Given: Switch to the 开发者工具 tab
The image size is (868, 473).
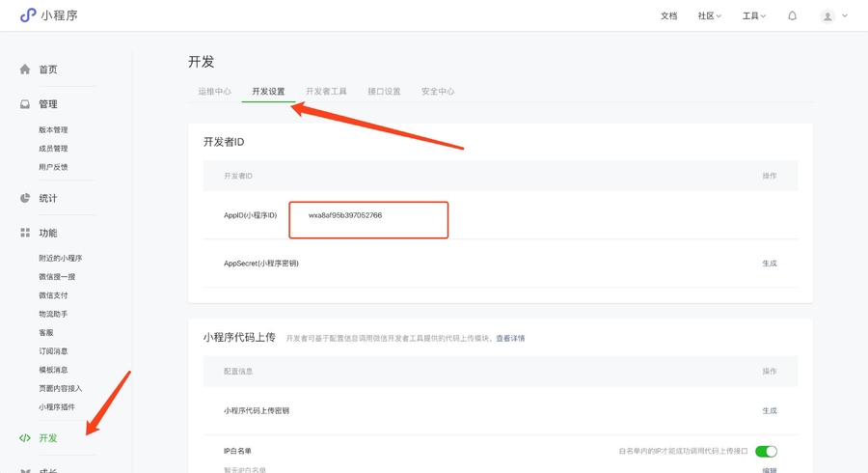Looking at the screenshot, I should (x=326, y=92).
